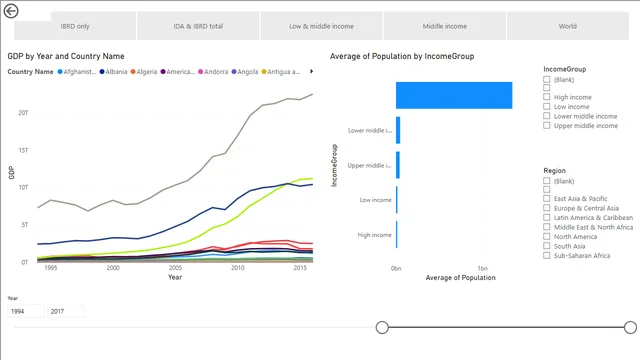Check the unlabeled IncomeGroup checkbox

pos(547,88)
